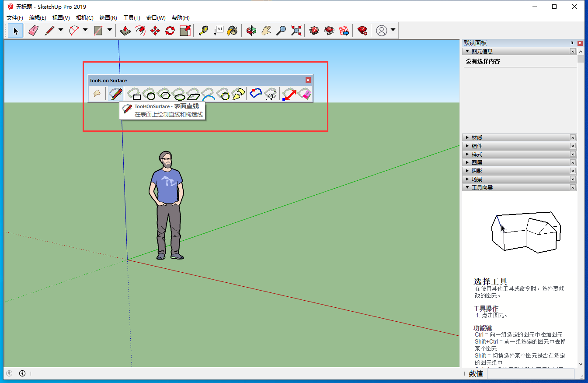Select blue Arc on Surface tool
The height and width of the screenshot is (383, 588).
tap(209, 94)
